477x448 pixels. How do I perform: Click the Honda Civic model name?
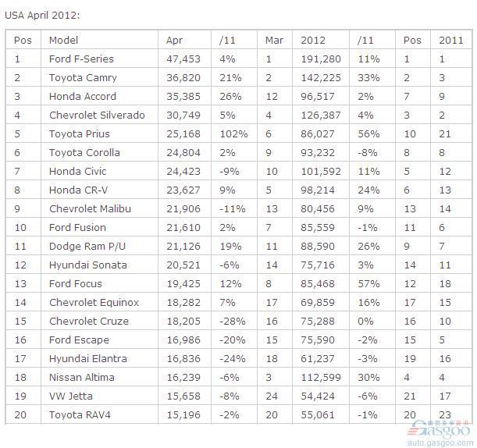point(77,171)
